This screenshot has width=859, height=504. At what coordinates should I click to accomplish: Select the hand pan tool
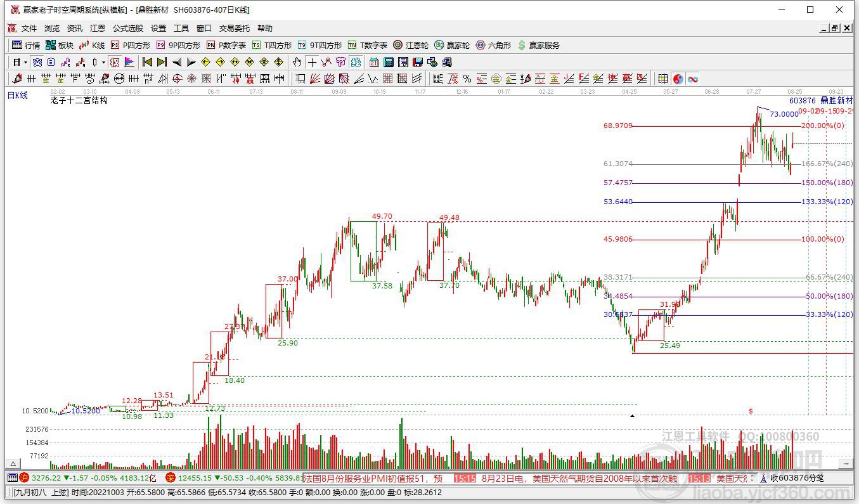click(297, 62)
